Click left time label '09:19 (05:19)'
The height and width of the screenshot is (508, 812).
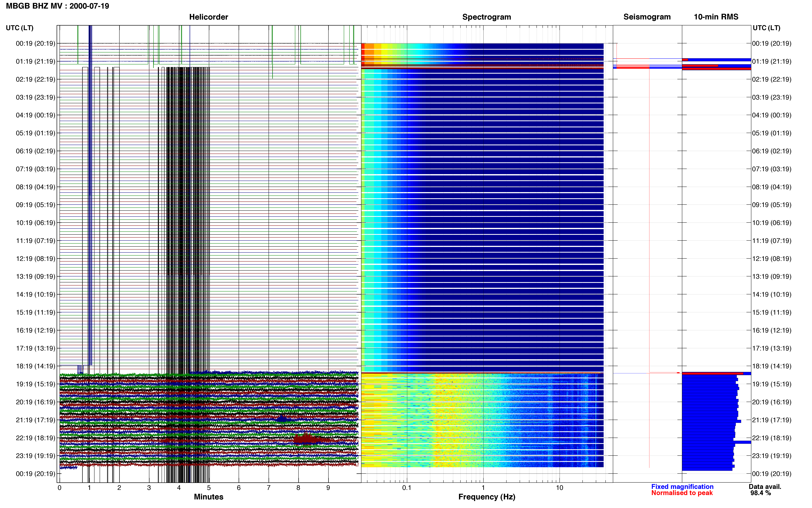[x=36, y=205]
